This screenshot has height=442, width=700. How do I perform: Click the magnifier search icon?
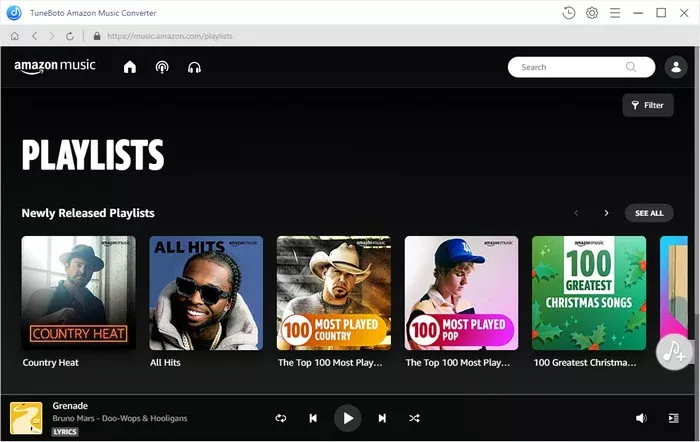[631, 67]
